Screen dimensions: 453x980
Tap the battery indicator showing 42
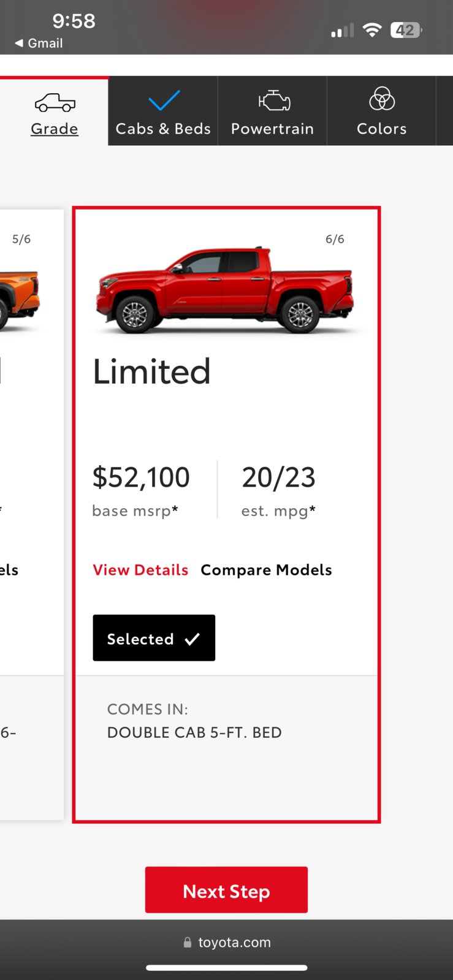pyautogui.click(x=406, y=30)
